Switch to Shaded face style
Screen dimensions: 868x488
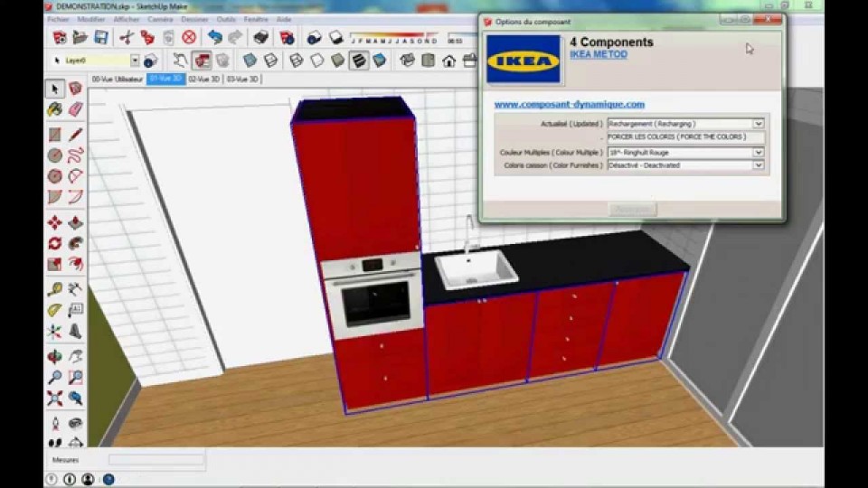click(x=337, y=61)
